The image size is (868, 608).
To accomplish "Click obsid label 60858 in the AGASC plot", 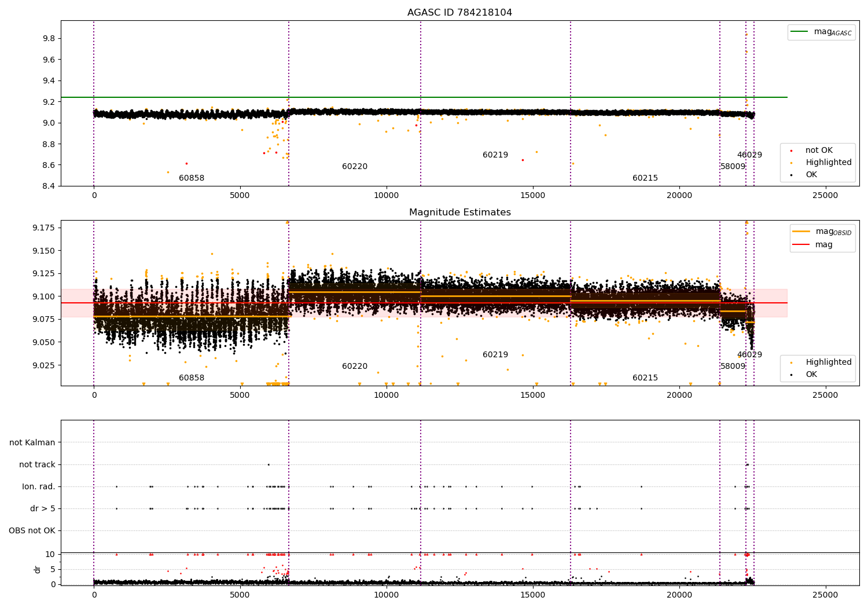I will click(192, 178).
